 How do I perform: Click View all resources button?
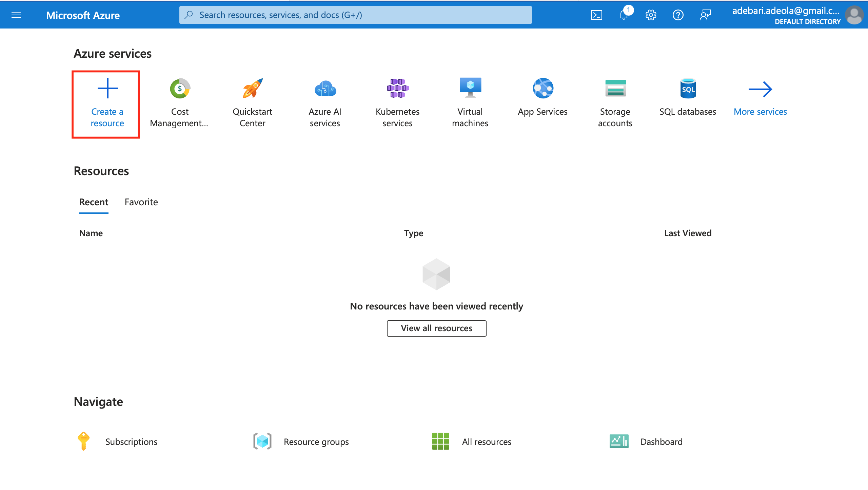[436, 328]
